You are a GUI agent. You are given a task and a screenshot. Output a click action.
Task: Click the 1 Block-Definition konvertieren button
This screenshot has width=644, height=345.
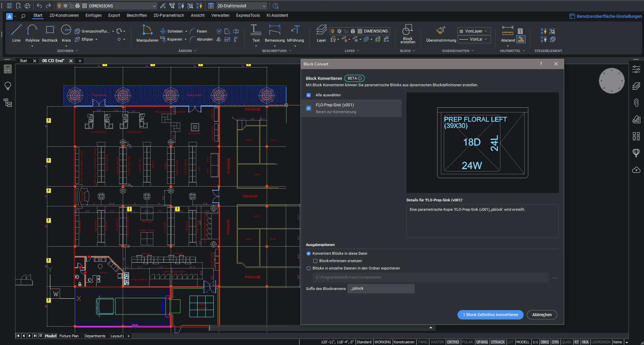coord(490,315)
